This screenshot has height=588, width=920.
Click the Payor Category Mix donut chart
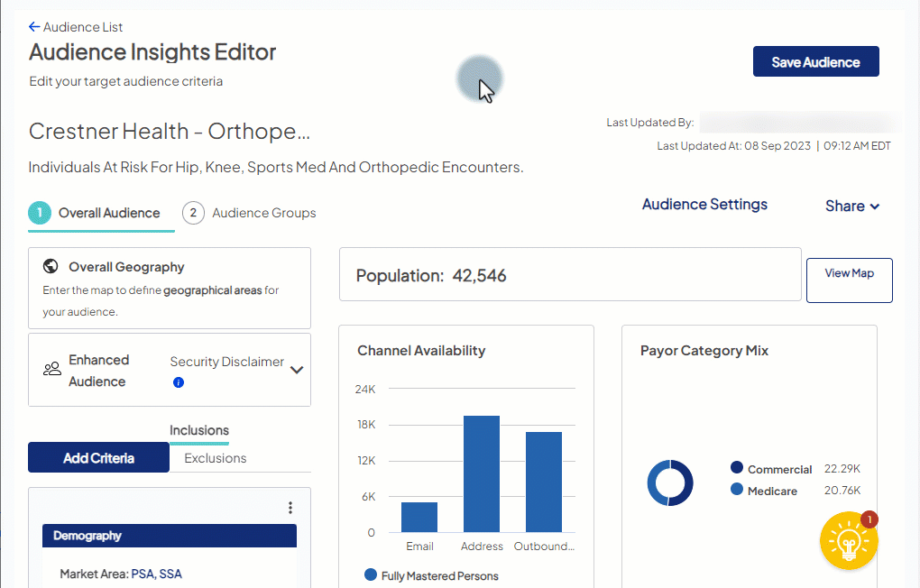tap(670, 482)
